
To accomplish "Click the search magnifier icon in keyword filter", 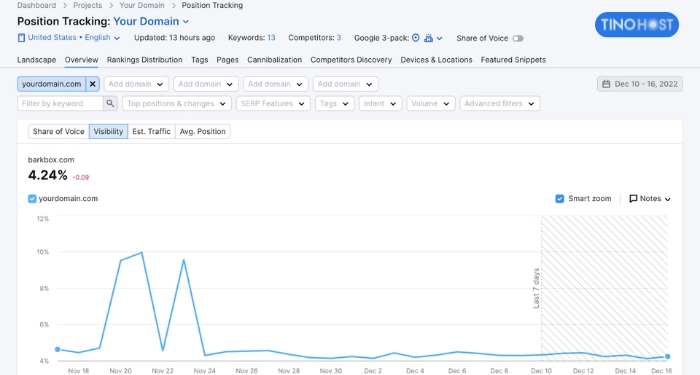I will (x=110, y=104).
